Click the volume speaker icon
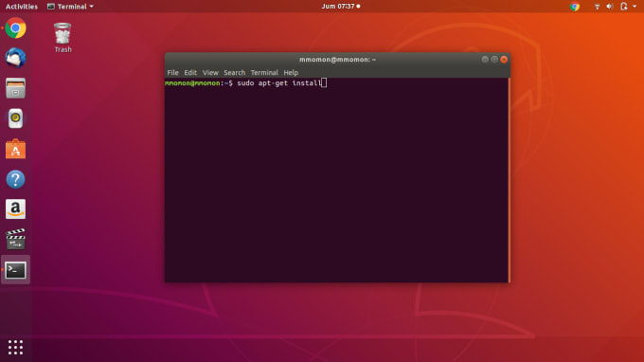 coord(610,7)
